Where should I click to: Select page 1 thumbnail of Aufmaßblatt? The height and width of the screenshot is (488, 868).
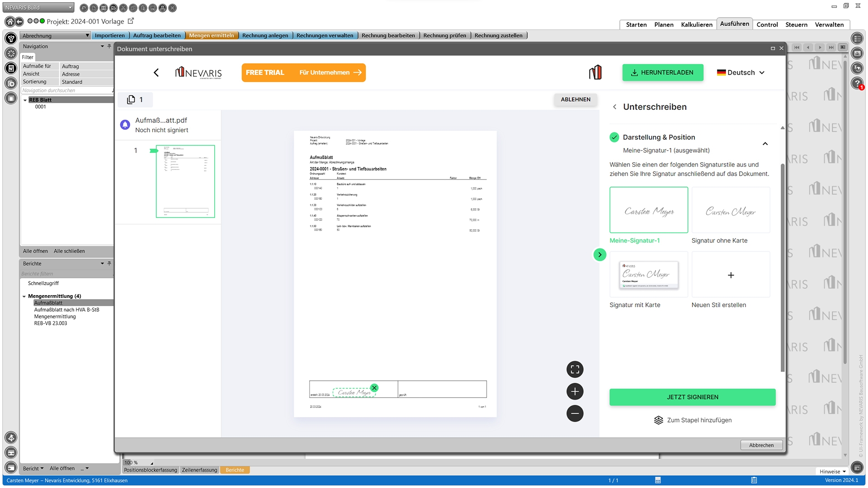(185, 181)
